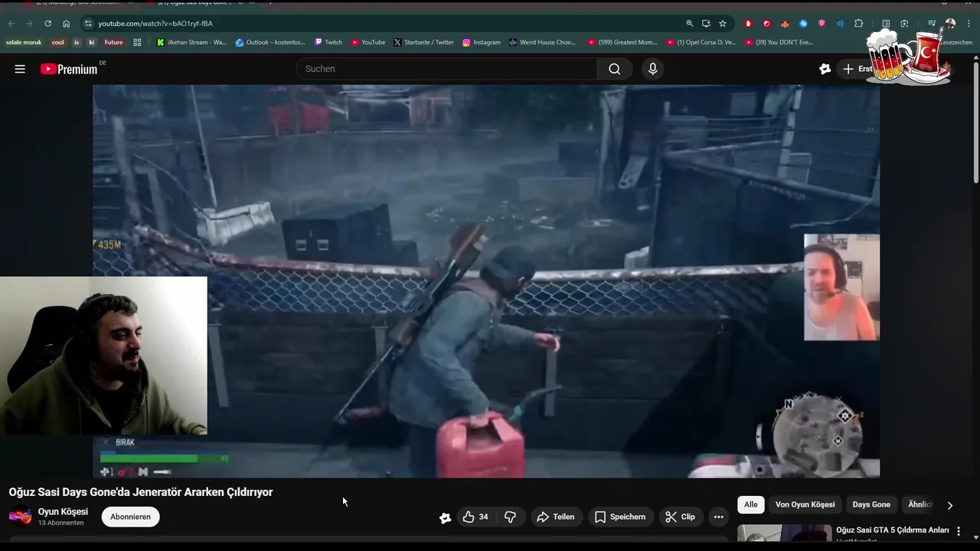Image resolution: width=980 pixels, height=551 pixels.
Task: Click the page vertical scrollbar
Action: click(975, 122)
